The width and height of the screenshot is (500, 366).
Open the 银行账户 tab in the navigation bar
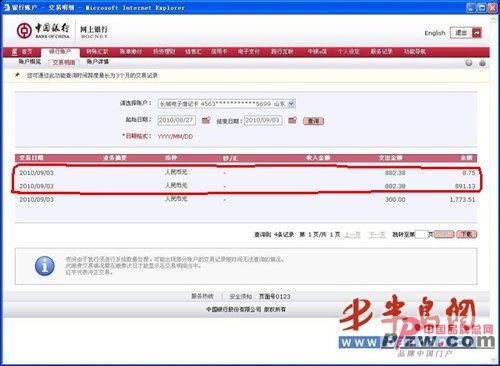[x=60, y=52]
